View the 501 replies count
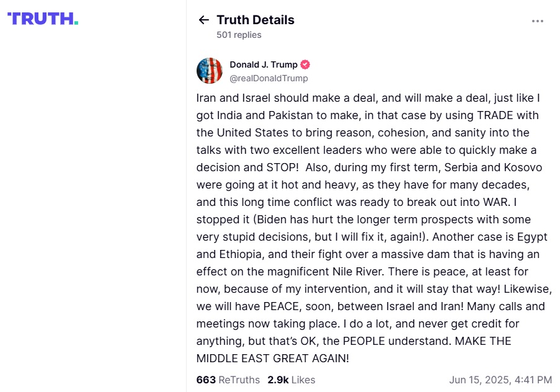Screen dimensions: 560x392 [x=239, y=35]
